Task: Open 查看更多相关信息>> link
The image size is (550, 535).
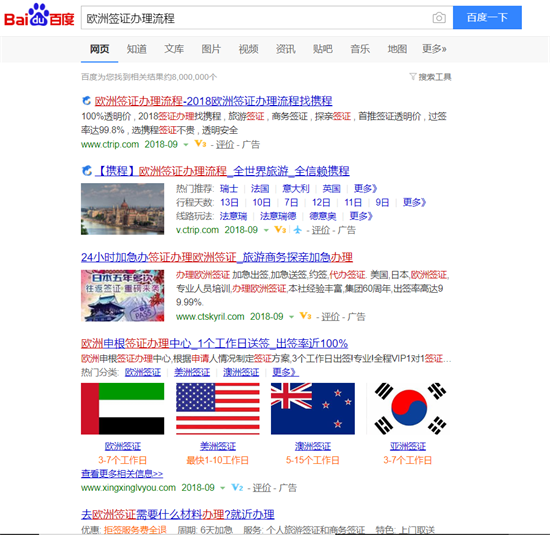Action: tap(122, 474)
